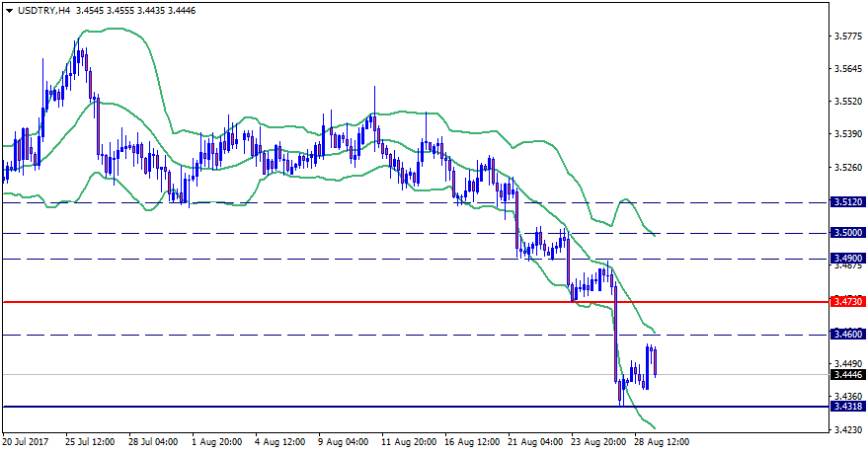
Task: Select the 3.4600 level price tag
Action: (848, 335)
